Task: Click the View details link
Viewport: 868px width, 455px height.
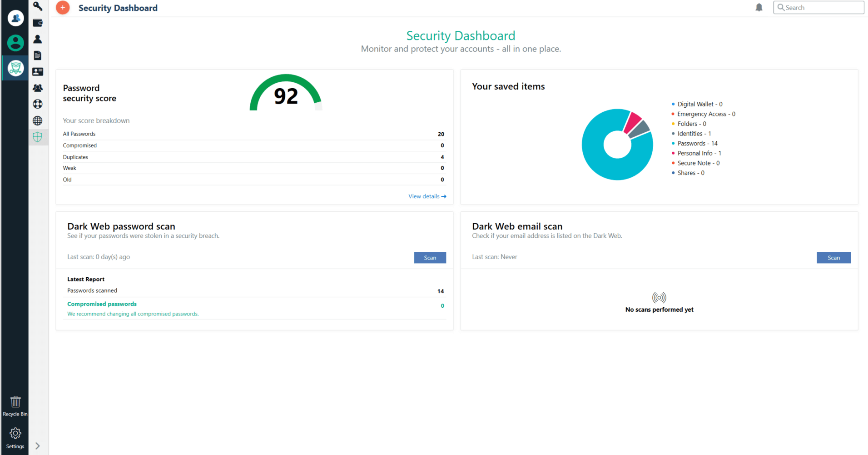Action: point(427,196)
